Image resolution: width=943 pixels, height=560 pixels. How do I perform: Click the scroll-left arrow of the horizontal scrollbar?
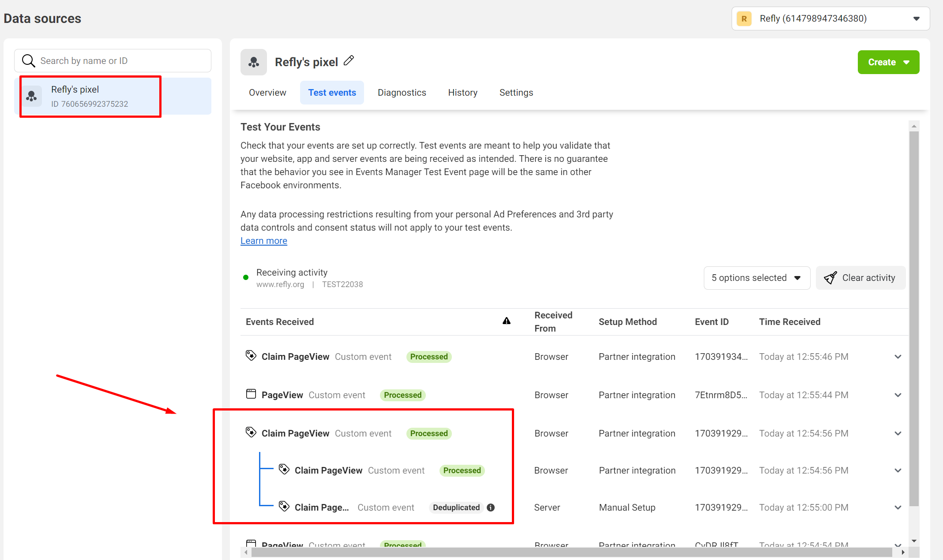click(x=246, y=553)
